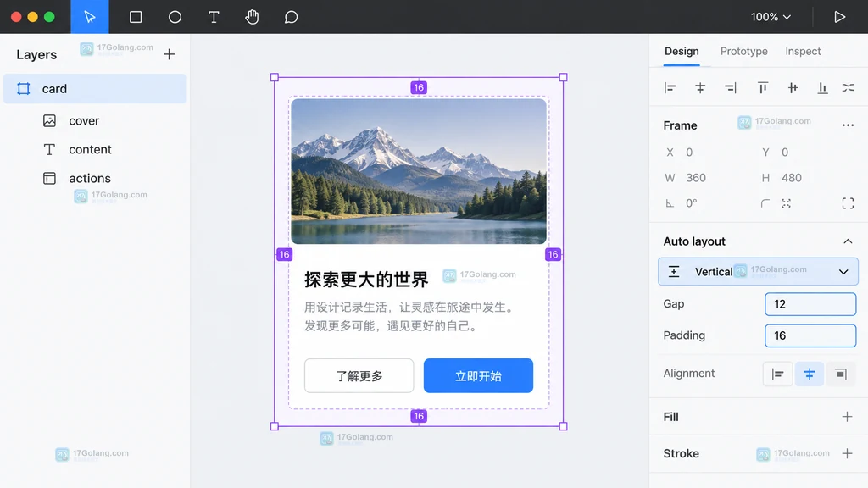
Task: Click the left padding 16 badge
Action: click(285, 254)
